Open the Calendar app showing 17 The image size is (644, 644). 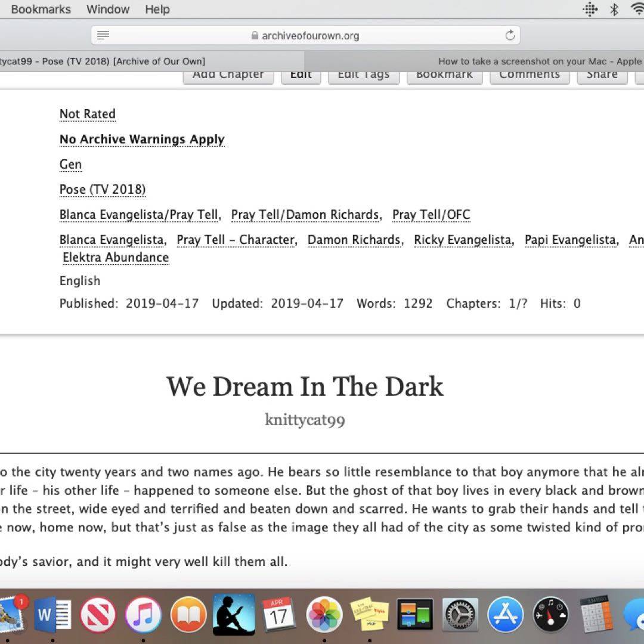point(278,614)
